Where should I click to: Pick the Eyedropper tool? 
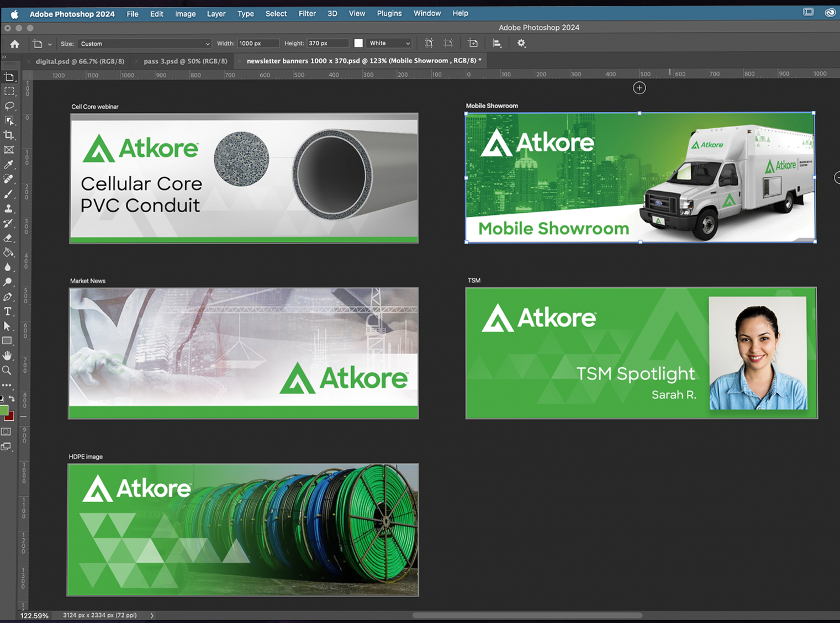tap(9, 165)
